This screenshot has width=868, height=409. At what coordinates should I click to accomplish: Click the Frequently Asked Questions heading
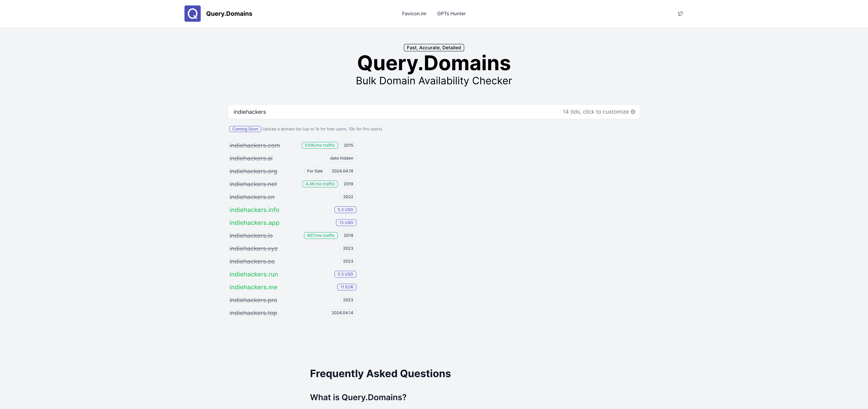click(x=380, y=374)
